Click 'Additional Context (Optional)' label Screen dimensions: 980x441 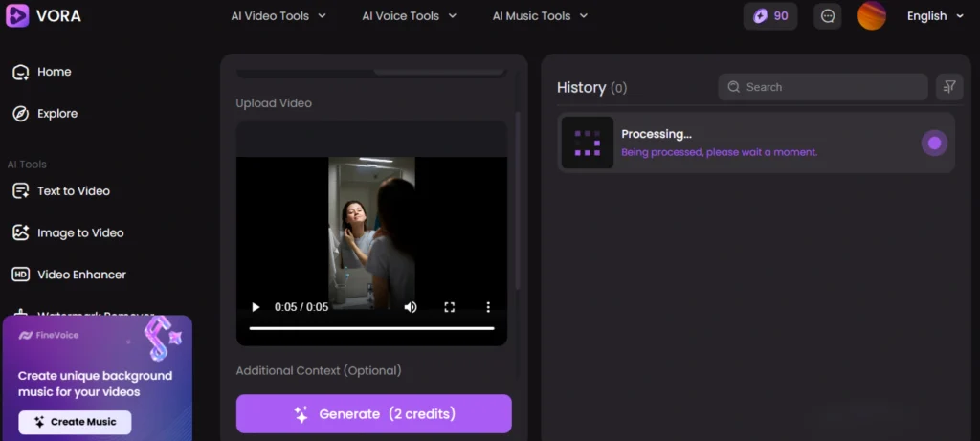(x=318, y=371)
